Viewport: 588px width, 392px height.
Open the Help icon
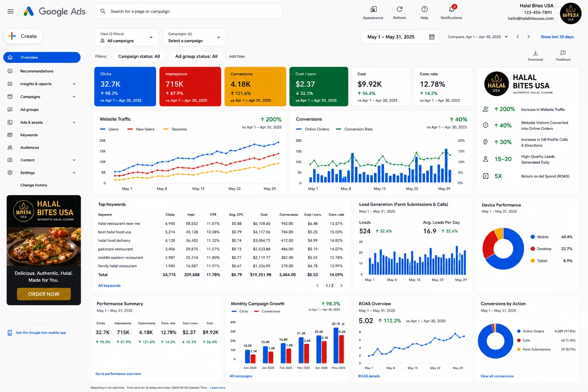[424, 9]
